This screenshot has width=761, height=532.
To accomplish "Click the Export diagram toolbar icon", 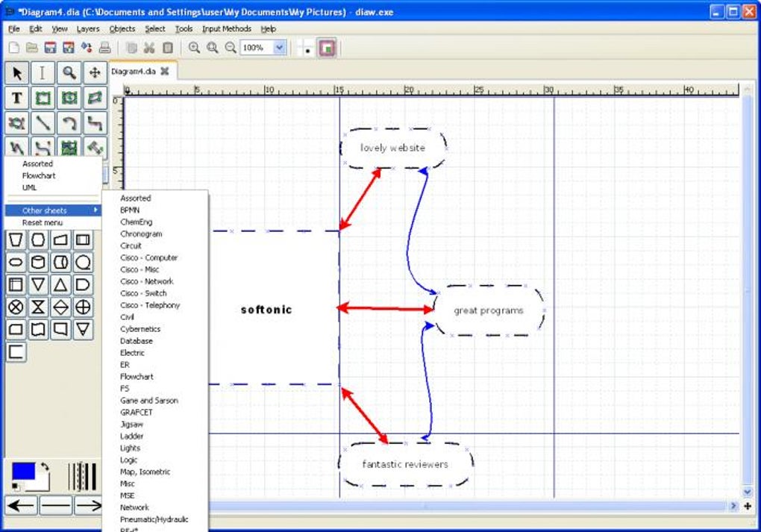I will pyautogui.click(x=87, y=48).
